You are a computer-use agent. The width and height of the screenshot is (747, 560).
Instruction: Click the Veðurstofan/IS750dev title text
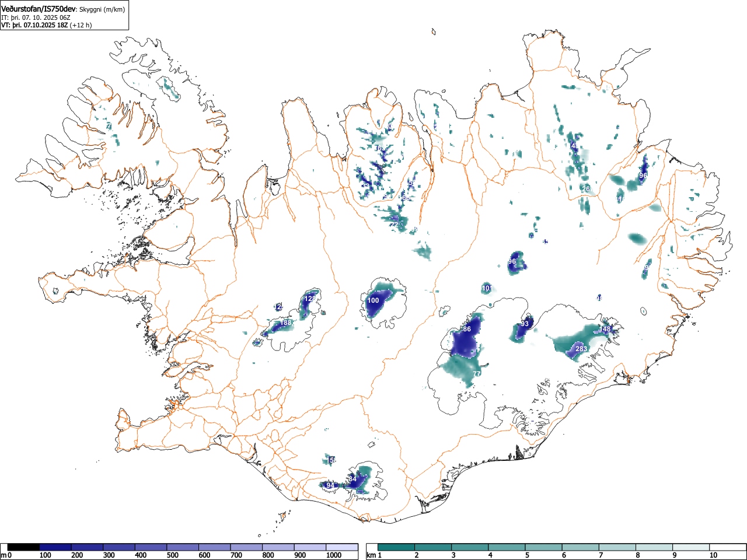point(39,9)
